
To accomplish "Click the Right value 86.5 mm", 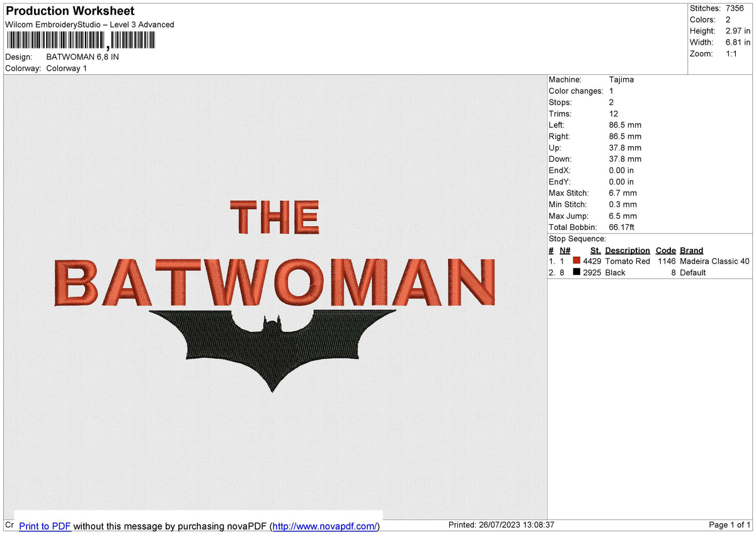I will click(x=625, y=136).
